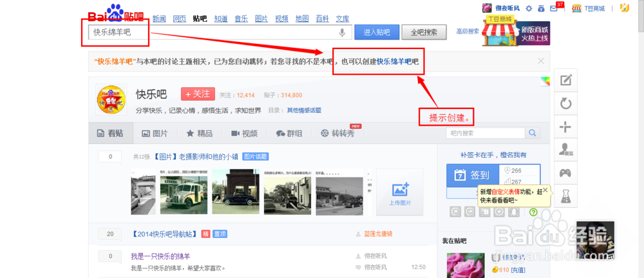
Task: Open the 知道 navigation link
Action: click(220, 19)
